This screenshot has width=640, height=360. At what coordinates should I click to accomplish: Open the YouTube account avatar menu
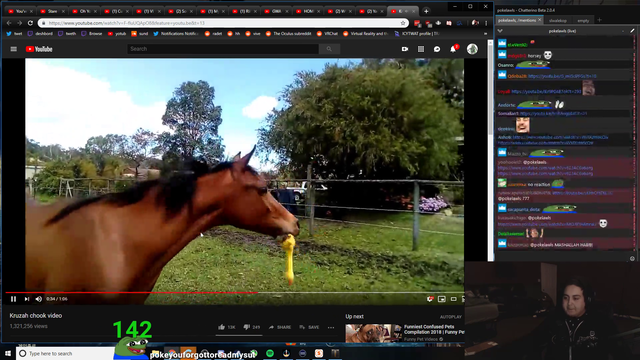click(472, 49)
